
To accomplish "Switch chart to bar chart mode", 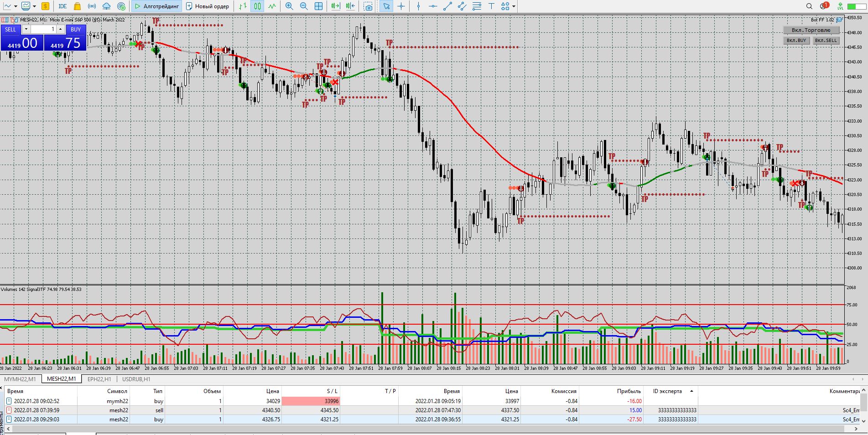I will coord(243,6).
